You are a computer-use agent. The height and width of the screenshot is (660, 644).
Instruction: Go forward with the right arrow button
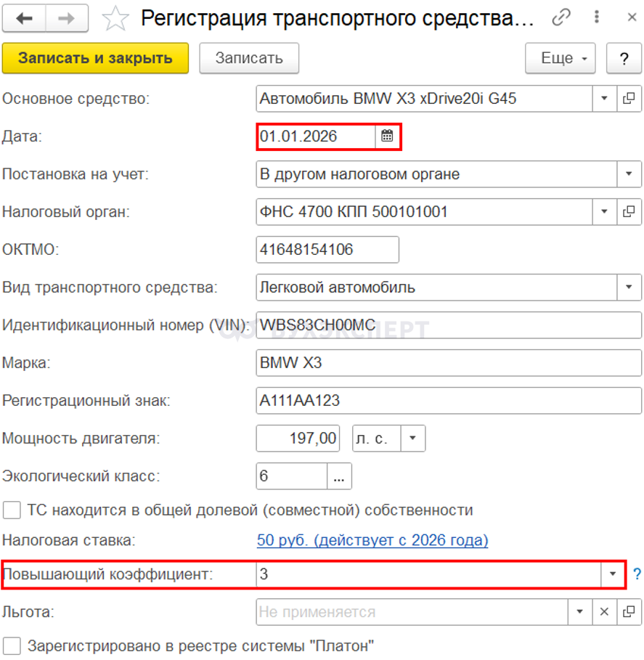[67, 18]
